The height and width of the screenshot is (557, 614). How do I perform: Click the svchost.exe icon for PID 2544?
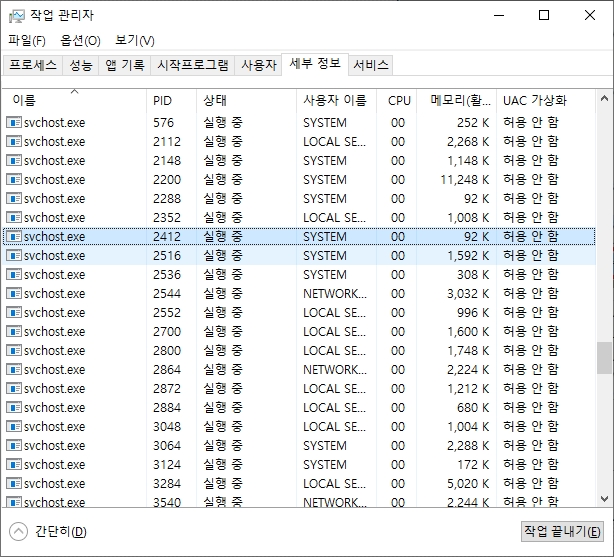pyautogui.click(x=14, y=293)
